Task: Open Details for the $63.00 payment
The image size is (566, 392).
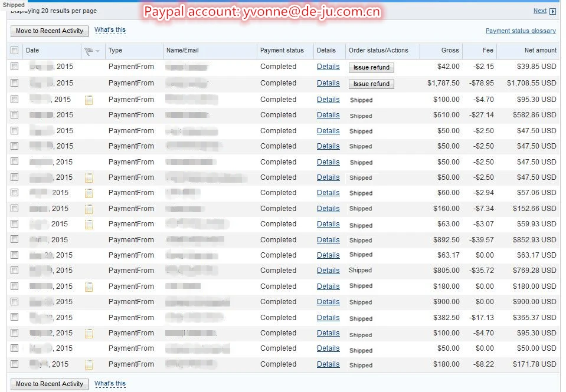Action: [x=328, y=224]
